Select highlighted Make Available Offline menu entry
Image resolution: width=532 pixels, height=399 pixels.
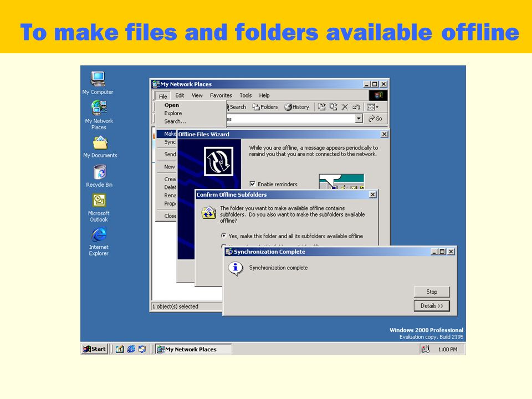tap(167, 134)
